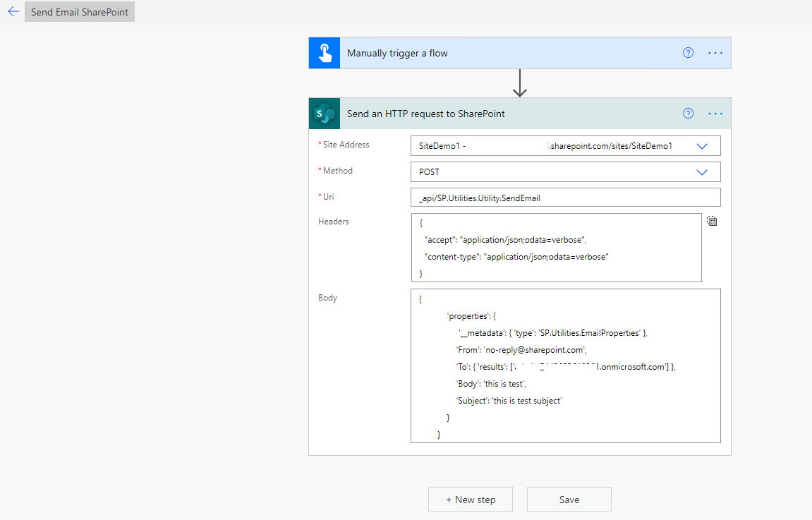Save the flow
This screenshot has height=520, width=812.
pos(569,500)
